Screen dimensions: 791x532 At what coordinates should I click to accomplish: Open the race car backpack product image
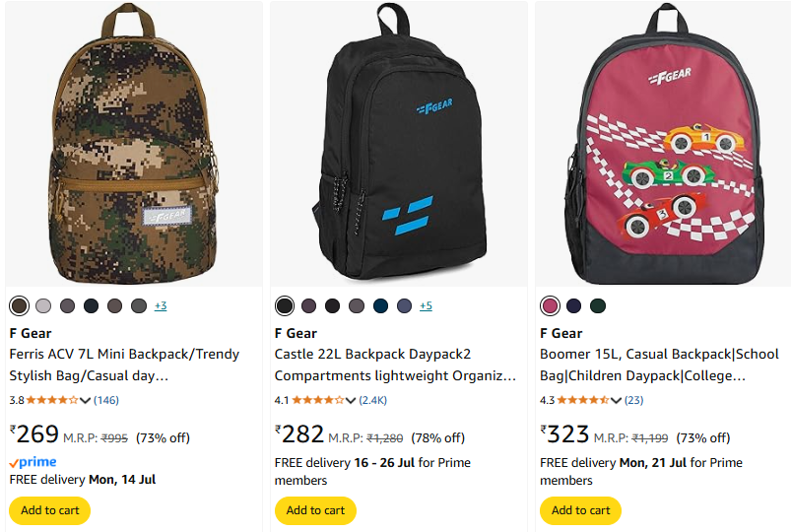point(662,144)
